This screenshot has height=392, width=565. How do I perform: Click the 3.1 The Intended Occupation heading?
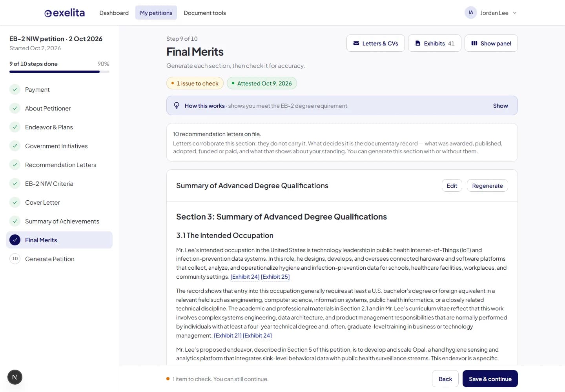click(225, 235)
